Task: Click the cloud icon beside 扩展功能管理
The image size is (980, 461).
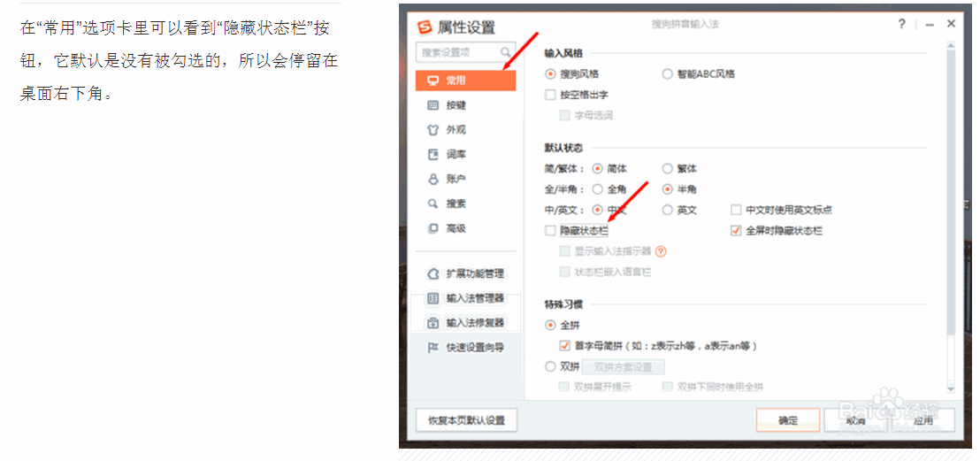Action: click(x=433, y=274)
